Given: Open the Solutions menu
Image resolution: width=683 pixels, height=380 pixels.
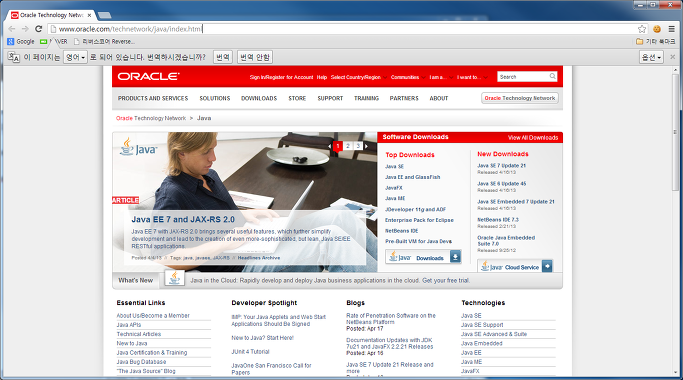Looking at the screenshot, I should point(215,98).
